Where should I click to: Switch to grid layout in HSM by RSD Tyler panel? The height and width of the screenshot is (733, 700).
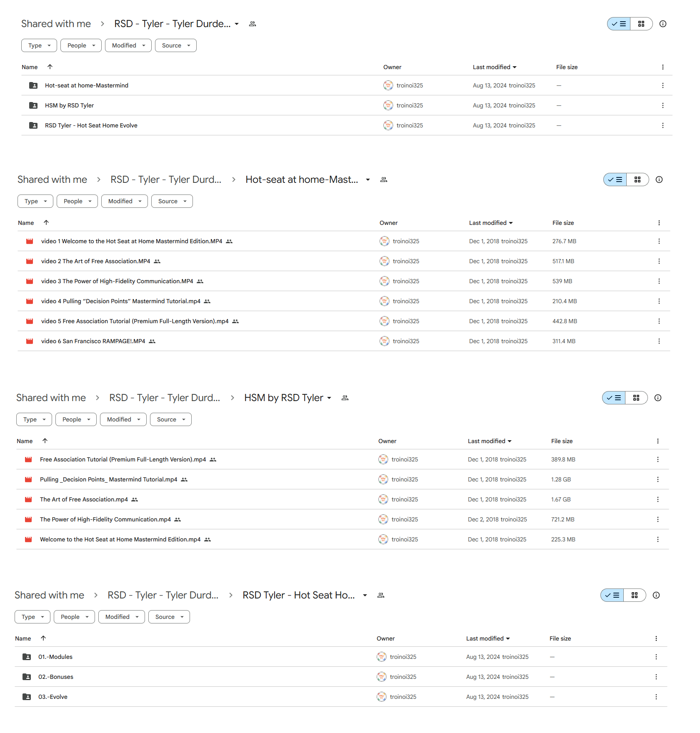636,398
